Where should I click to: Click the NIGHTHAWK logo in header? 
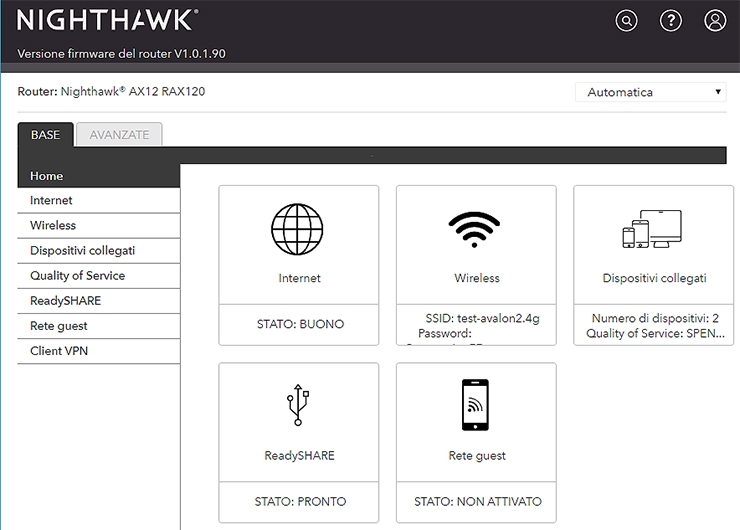107,20
